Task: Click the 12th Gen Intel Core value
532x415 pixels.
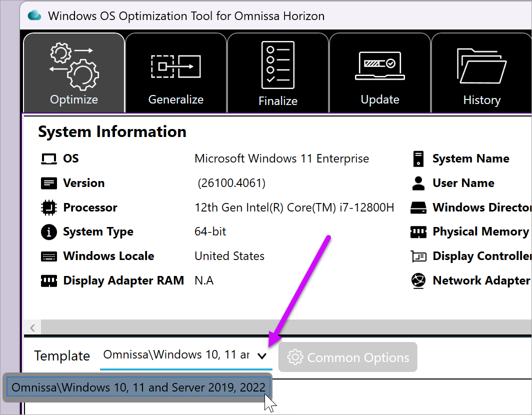Action: (294, 207)
